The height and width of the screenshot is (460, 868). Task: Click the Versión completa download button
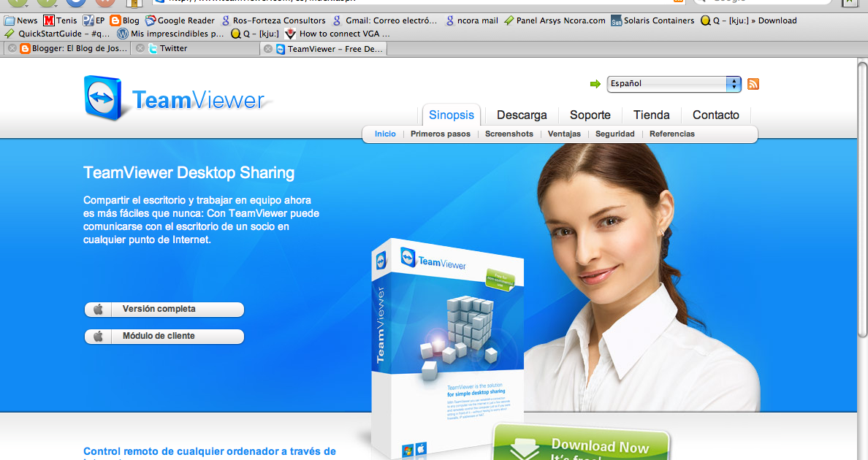tap(164, 309)
